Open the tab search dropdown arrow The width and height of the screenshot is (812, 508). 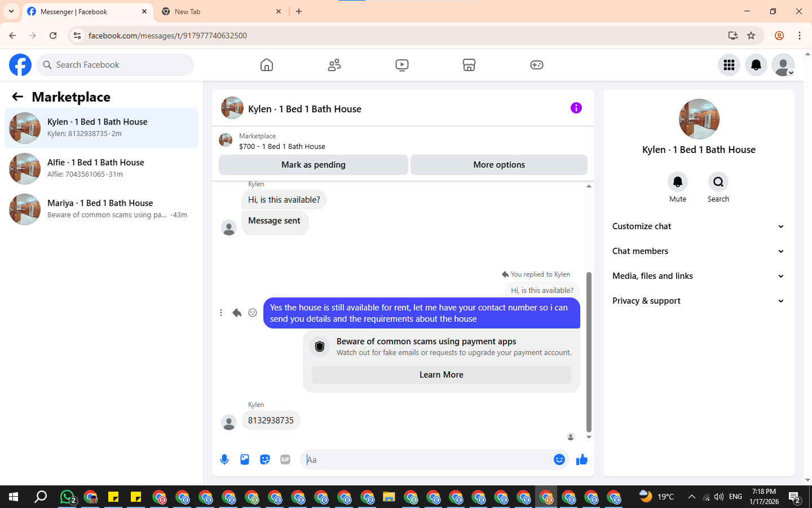[11, 11]
